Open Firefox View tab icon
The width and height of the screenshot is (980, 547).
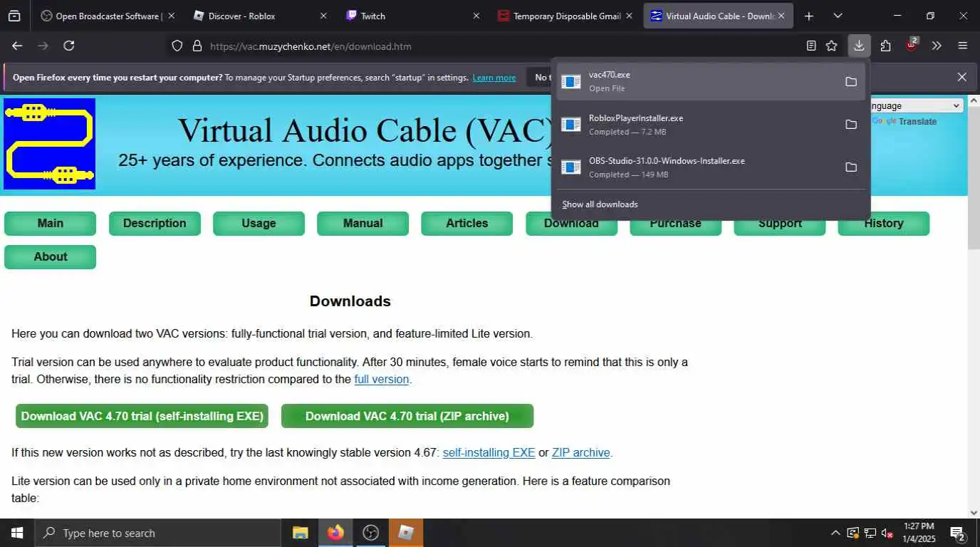pos(14,16)
